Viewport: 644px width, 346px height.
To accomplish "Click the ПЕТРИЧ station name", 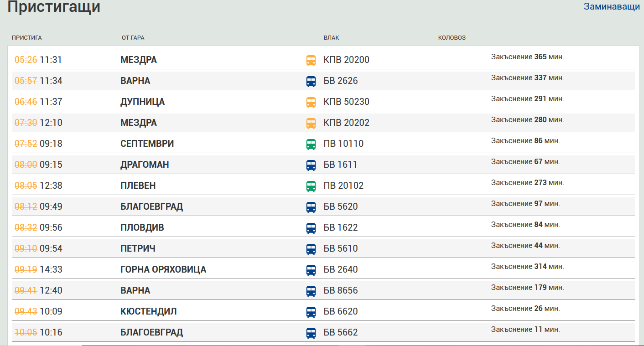I will coord(138,248).
